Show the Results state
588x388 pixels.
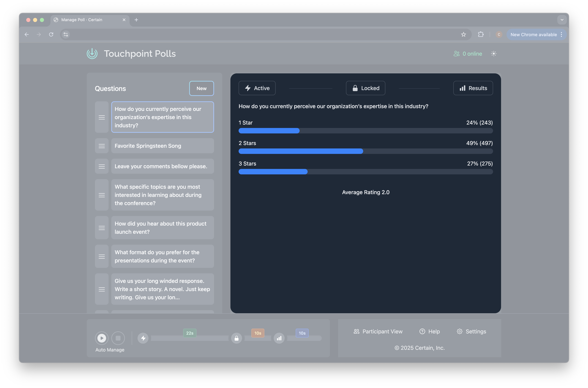click(473, 88)
